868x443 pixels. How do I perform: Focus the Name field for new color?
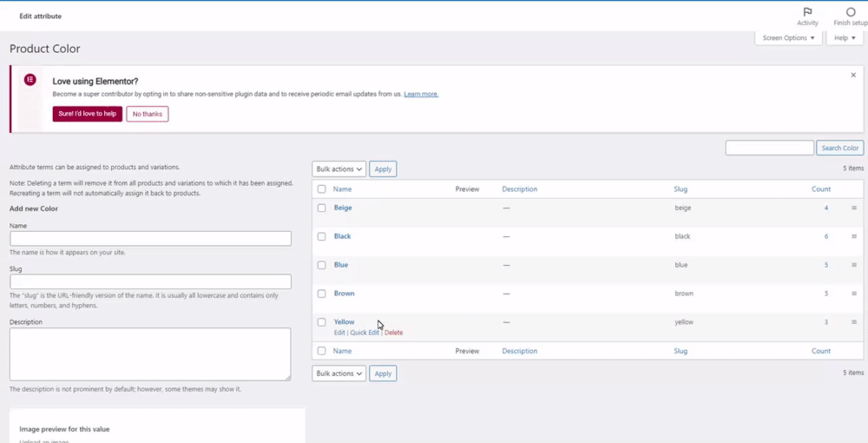[x=150, y=238]
